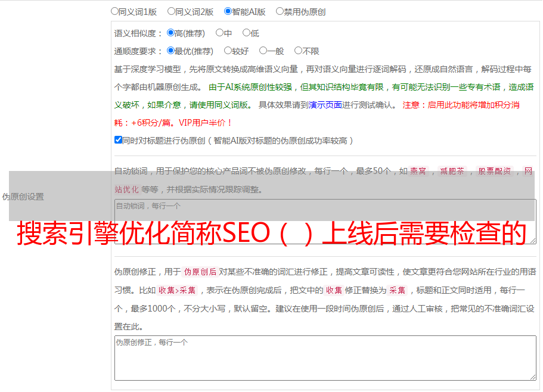Image resolution: width=543 pixels, height=392 pixels.
Task: Click the 通顺度要求 label
Action: [138, 51]
